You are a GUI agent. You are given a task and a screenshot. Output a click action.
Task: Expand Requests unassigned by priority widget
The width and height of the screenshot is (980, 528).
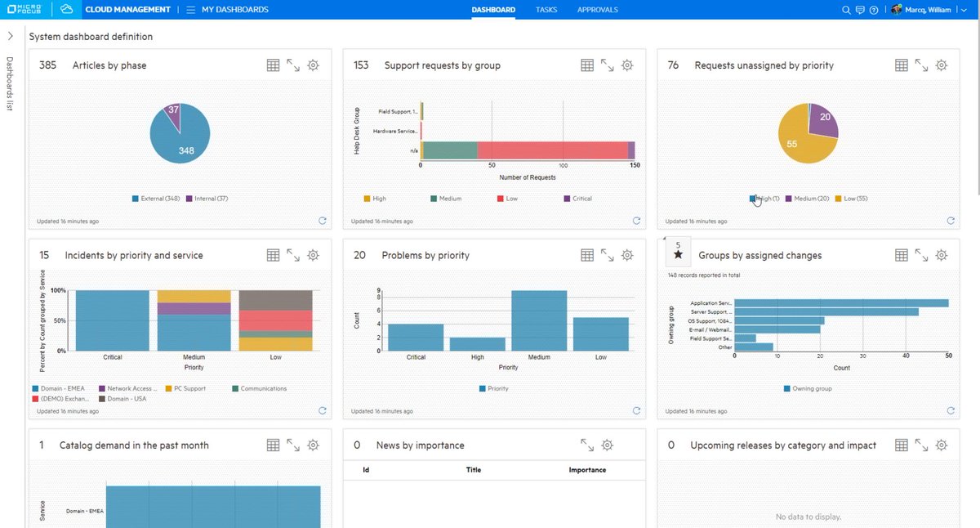coord(921,65)
